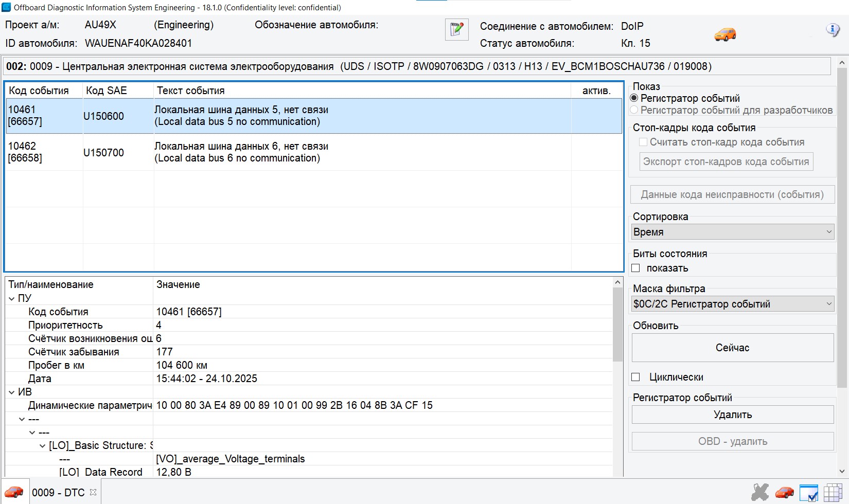Open the info speech bubble icon
849x504 pixels.
[x=832, y=30]
